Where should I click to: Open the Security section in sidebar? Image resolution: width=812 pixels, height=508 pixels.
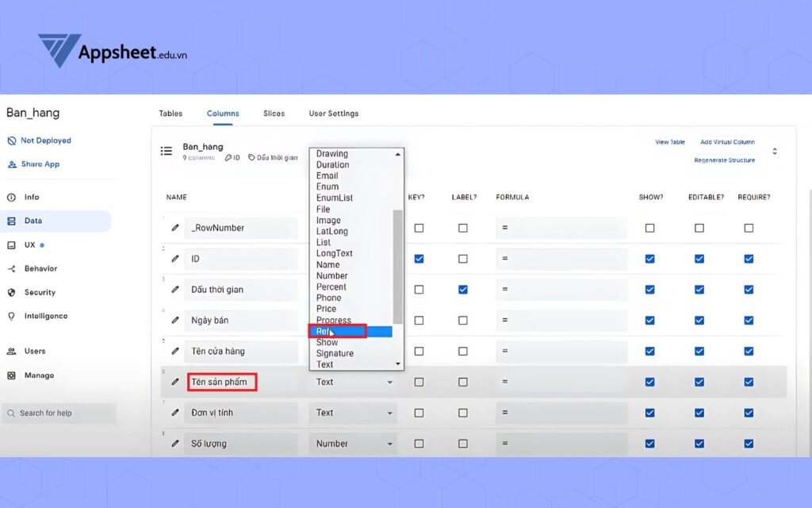tap(40, 292)
